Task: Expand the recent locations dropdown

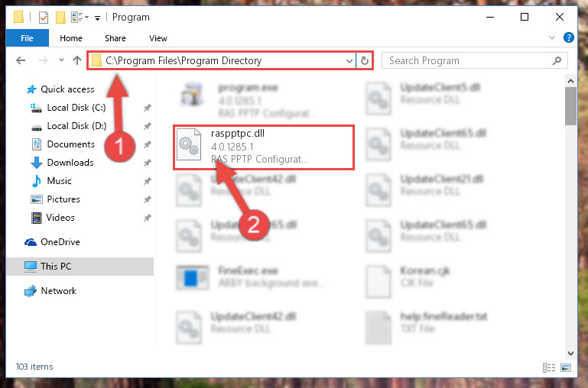Action: click(61, 60)
